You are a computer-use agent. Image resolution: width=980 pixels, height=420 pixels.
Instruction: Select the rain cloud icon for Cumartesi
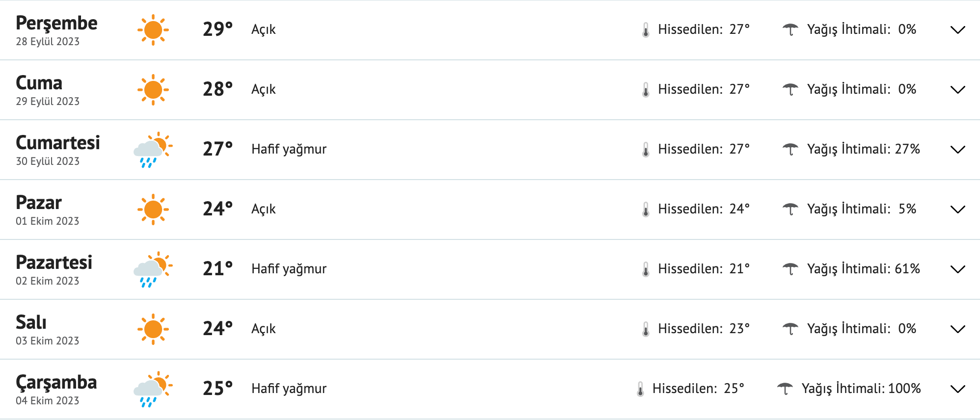[x=152, y=149]
